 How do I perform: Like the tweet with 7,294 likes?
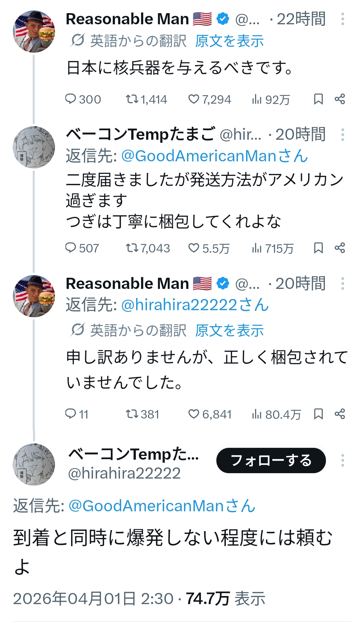(x=194, y=99)
